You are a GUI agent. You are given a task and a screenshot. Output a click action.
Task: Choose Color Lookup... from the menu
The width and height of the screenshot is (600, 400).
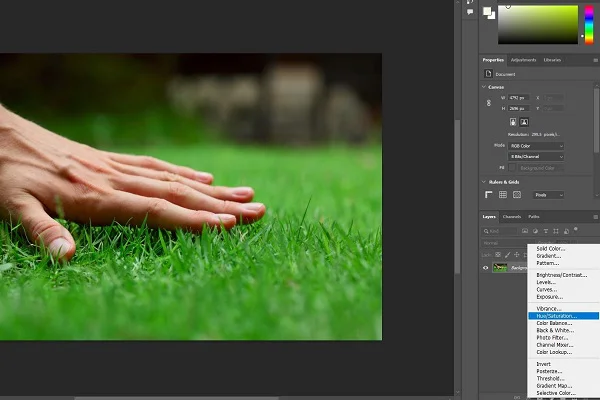tap(563, 352)
